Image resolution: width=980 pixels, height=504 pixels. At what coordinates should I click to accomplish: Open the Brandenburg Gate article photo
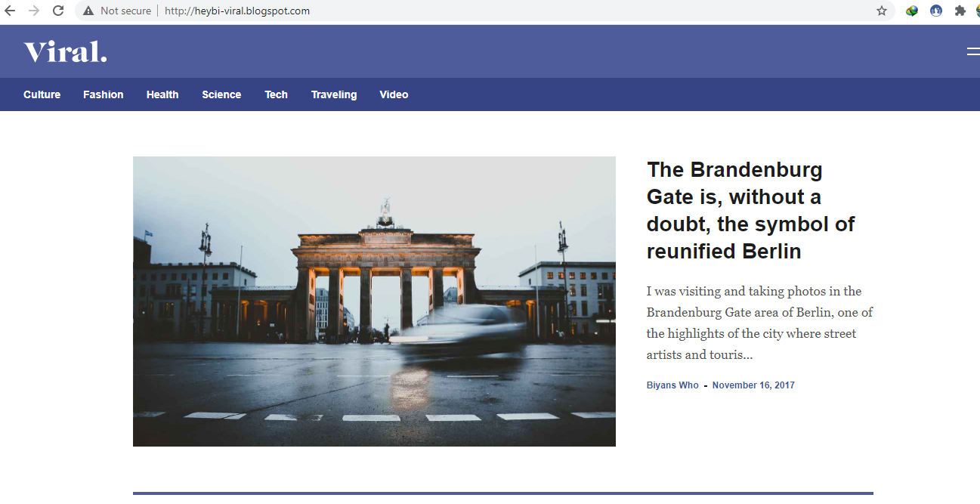tap(374, 301)
